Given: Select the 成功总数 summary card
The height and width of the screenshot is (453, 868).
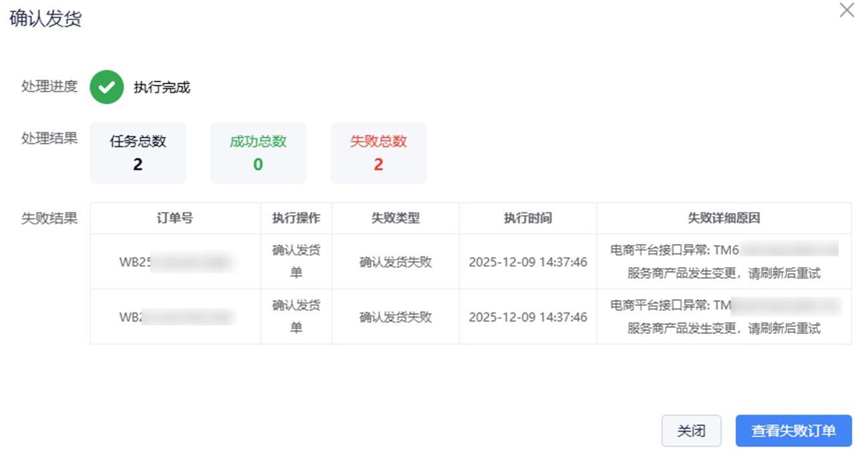Looking at the screenshot, I should (258, 153).
